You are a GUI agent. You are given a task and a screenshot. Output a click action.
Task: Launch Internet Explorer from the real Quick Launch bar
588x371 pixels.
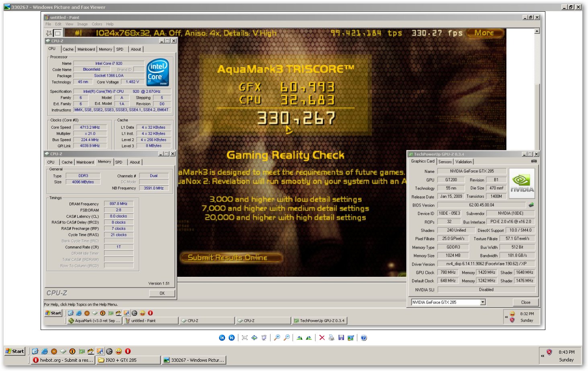(x=45, y=351)
